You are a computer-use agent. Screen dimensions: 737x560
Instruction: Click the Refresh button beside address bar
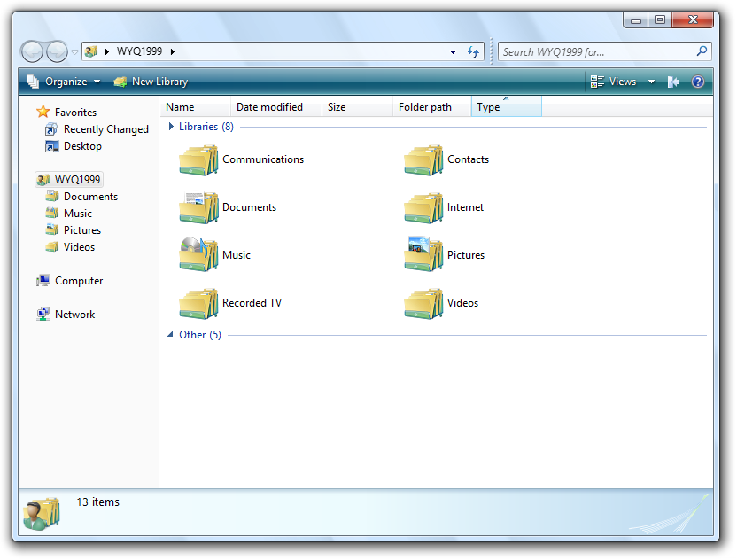tap(474, 51)
